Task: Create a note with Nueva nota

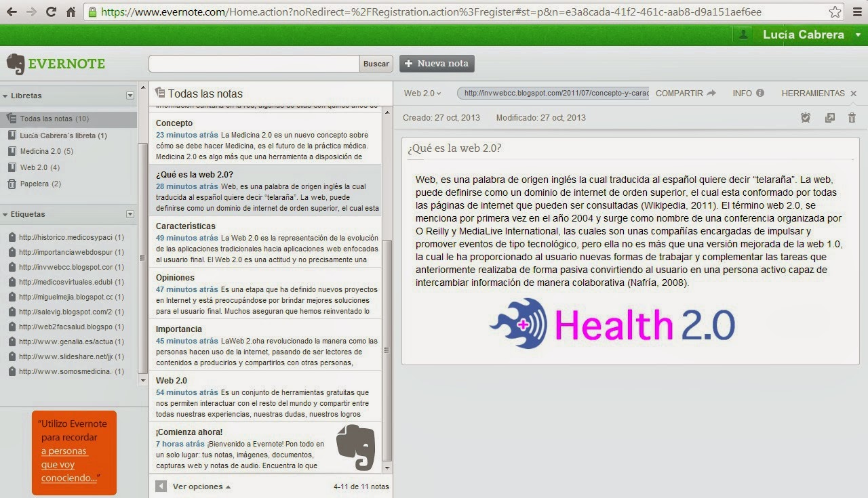Action: pyautogui.click(x=437, y=64)
